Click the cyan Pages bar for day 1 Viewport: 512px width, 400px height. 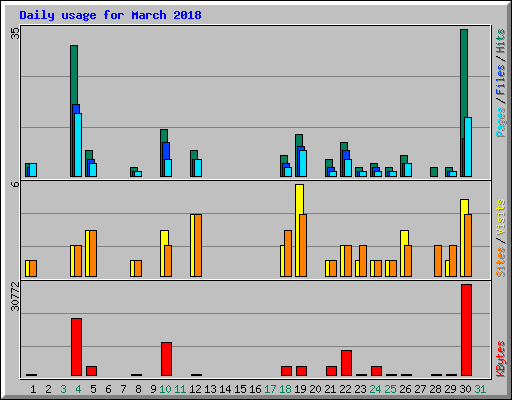[33, 170]
